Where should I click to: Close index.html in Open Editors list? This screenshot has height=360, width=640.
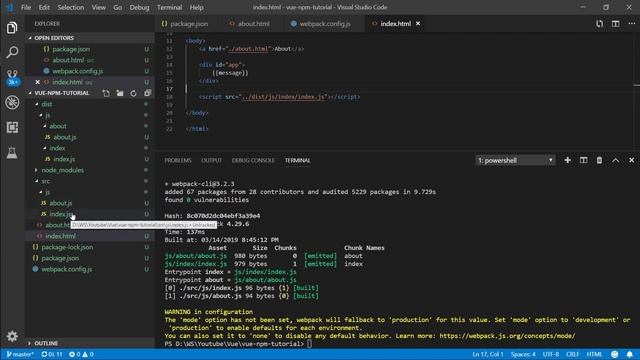click(x=38, y=82)
